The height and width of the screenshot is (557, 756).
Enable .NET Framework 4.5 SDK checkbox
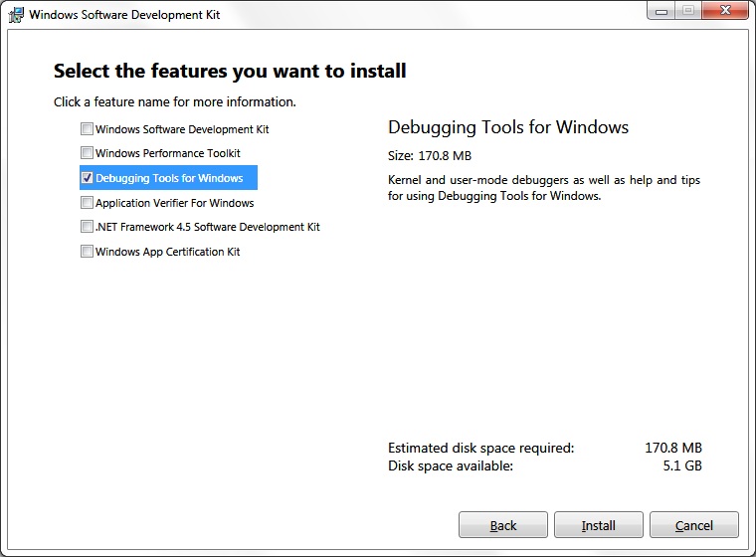(88, 227)
